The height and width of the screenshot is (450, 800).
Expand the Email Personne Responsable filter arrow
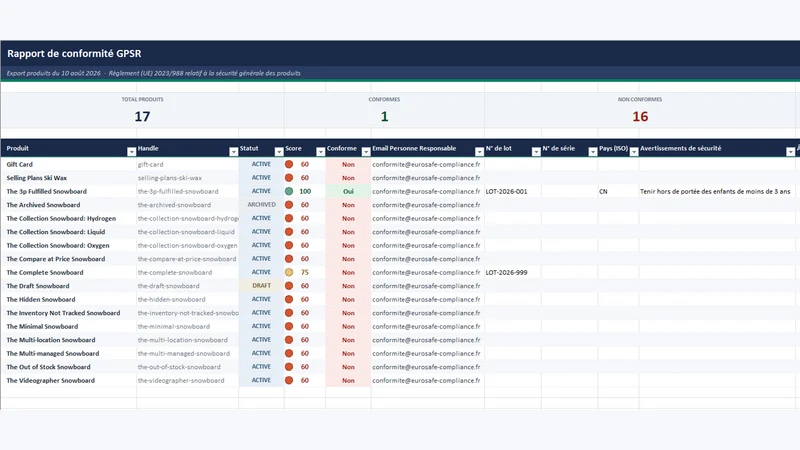pos(479,152)
